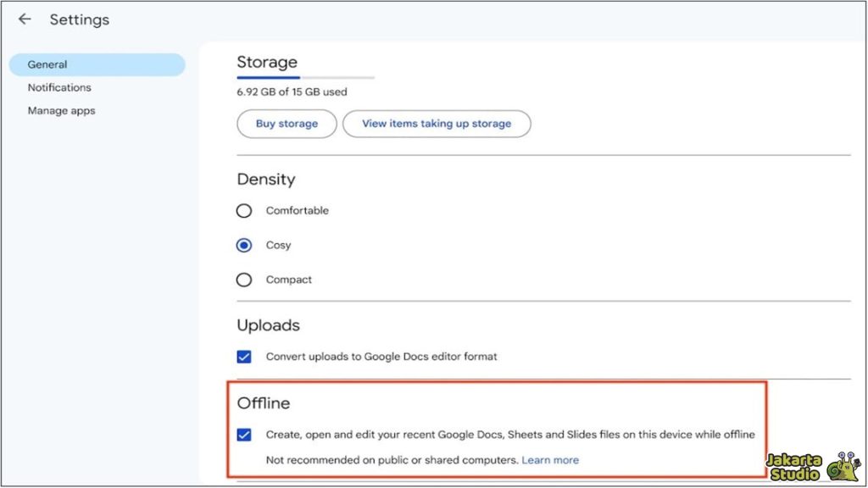Click 'Not recommended on public or shared computers' text
The image size is (868, 488).
coord(392,460)
